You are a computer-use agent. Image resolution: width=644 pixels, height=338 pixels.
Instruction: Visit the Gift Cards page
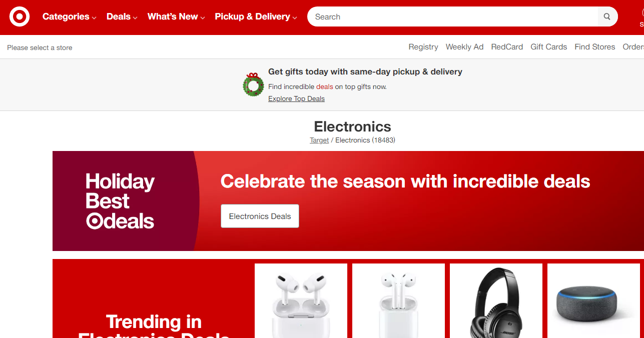pos(549,47)
